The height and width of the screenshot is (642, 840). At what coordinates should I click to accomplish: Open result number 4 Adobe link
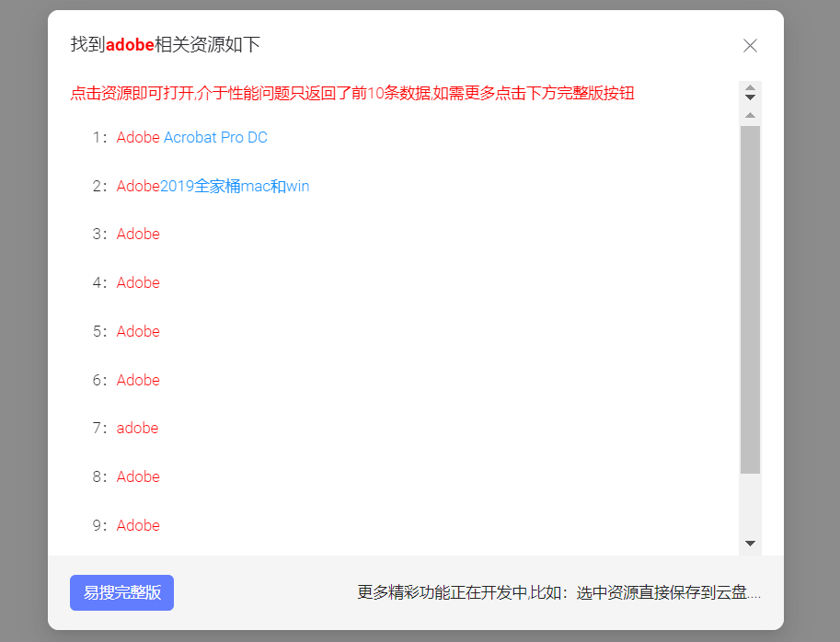(138, 282)
